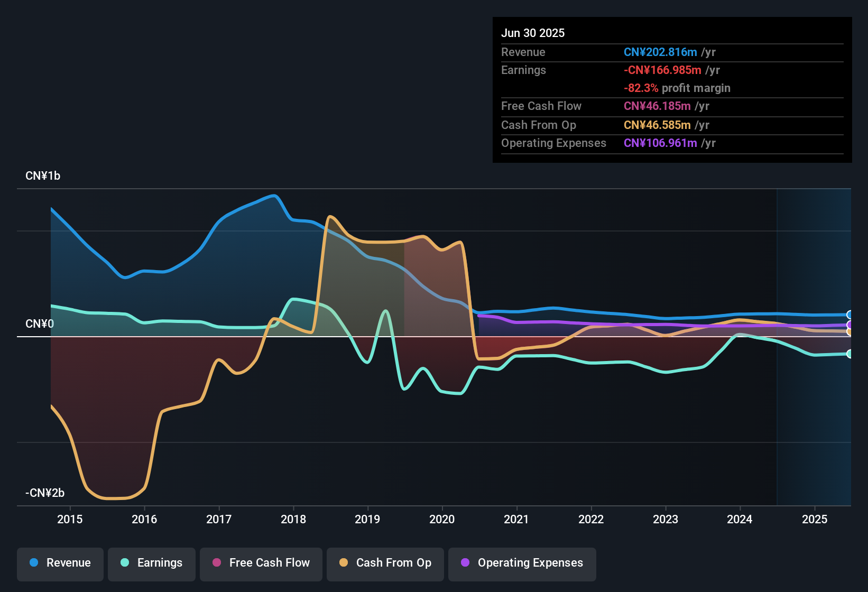The height and width of the screenshot is (592, 868).
Task: Select the 2020 year label
Action: coord(442,519)
